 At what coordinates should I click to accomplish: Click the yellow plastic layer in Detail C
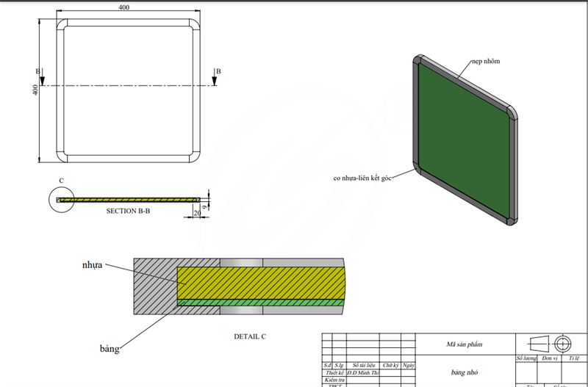[x=262, y=283]
